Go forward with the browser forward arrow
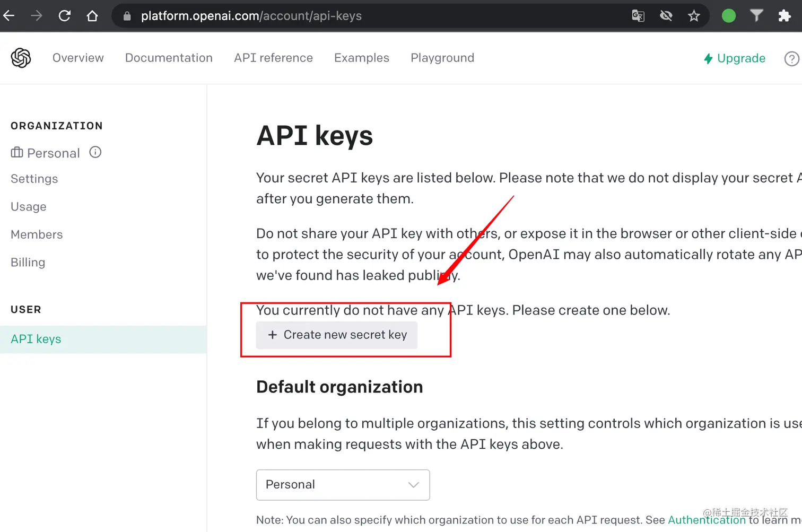The height and width of the screenshot is (532, 802). [x=37, y=16]
